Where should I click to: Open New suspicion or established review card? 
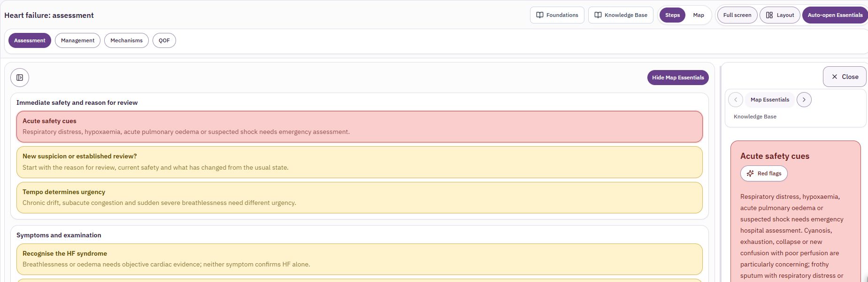(x=360, y=162)
